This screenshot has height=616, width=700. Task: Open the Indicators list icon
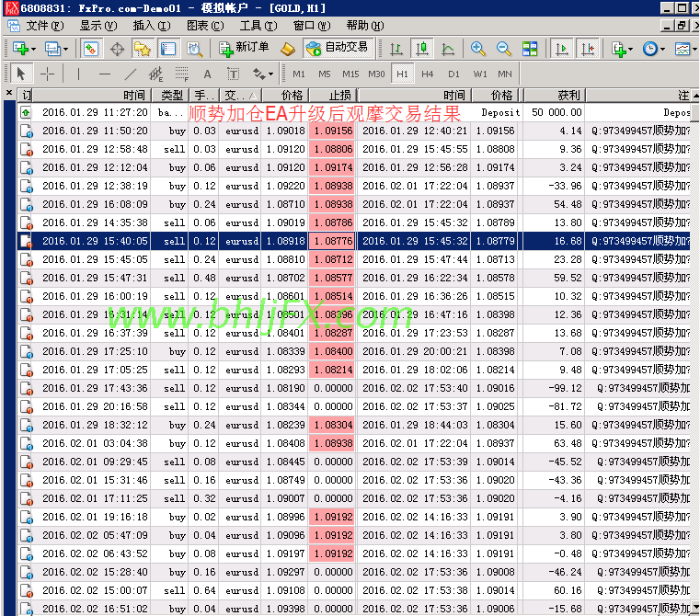618,49
